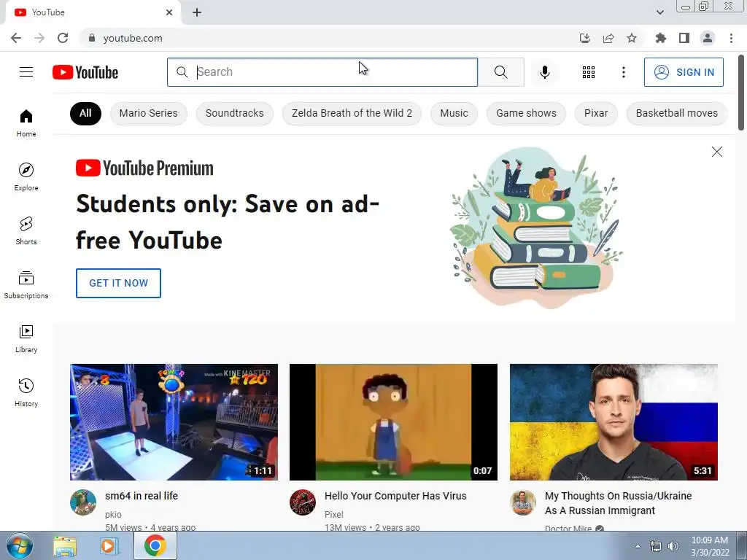
Task: Bookmark this page with star icon
Action: pos(632,38)
